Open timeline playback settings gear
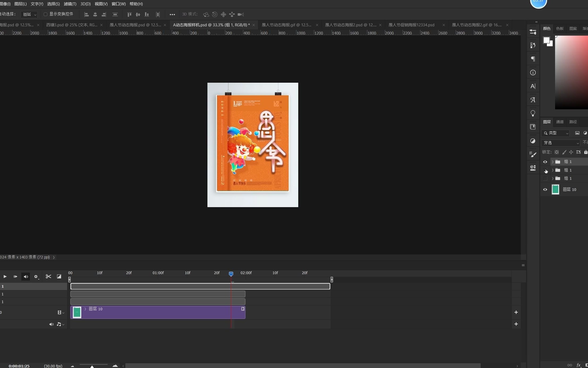Viewport: 588px width, 368px height. point(36,277)
